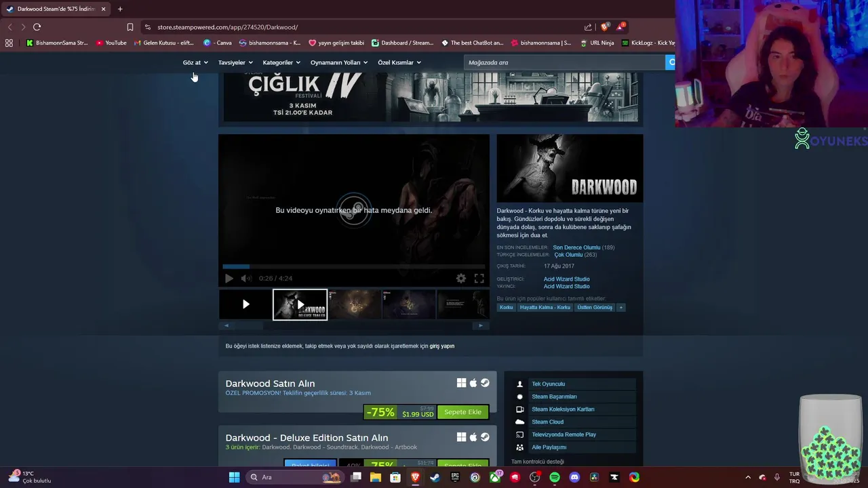Open Aile Paylaşımı feature link
868x488 pixels.
(549, 447)
